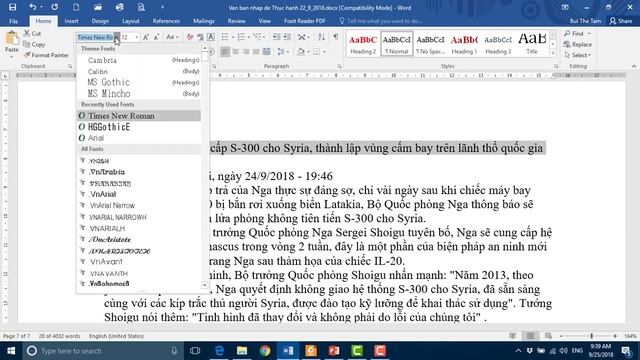The height and width of the screenshot is (360, 640).
Task: Justify the paragraph text
Action: pos(256,52)
